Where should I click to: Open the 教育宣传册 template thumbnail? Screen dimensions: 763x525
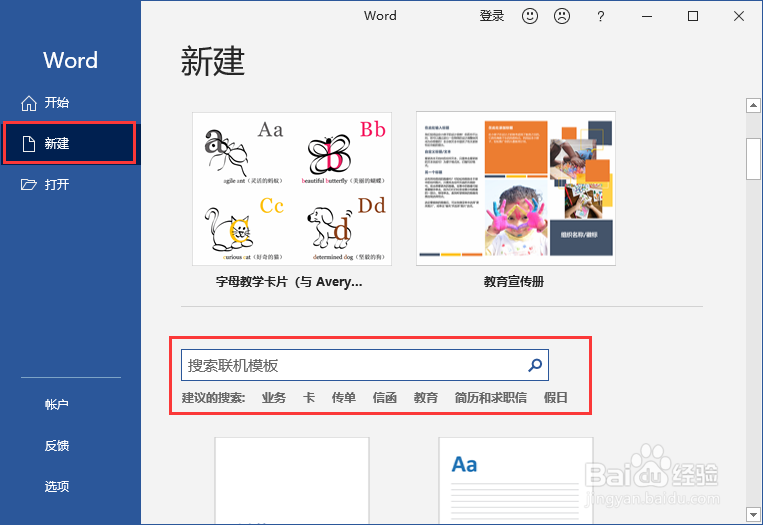(x=516, y=188)
